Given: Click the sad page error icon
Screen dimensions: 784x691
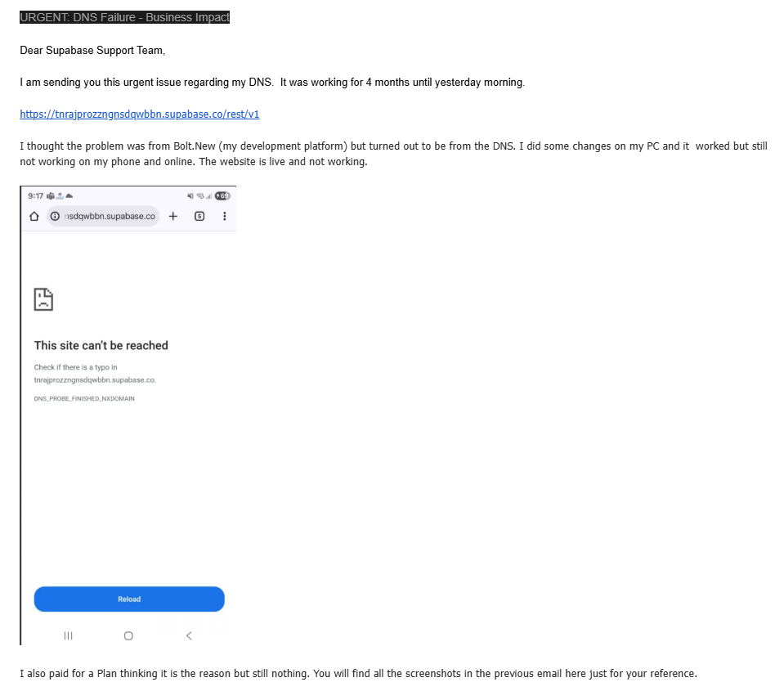Looking at the screenshot, I should tap(43, 299).
